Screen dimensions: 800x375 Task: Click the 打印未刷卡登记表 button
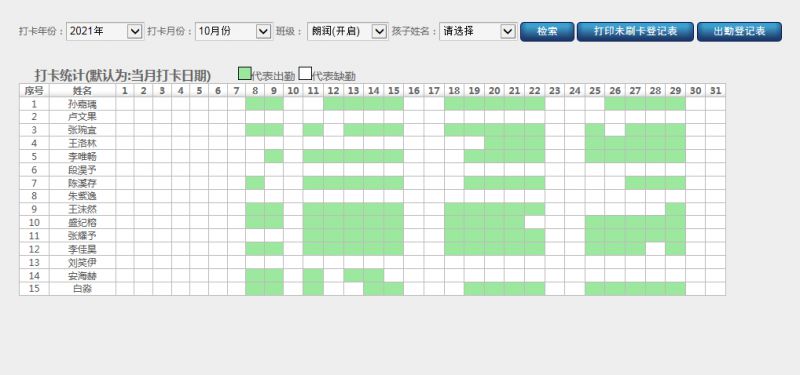pyautogui.click(x=635, y=32)
